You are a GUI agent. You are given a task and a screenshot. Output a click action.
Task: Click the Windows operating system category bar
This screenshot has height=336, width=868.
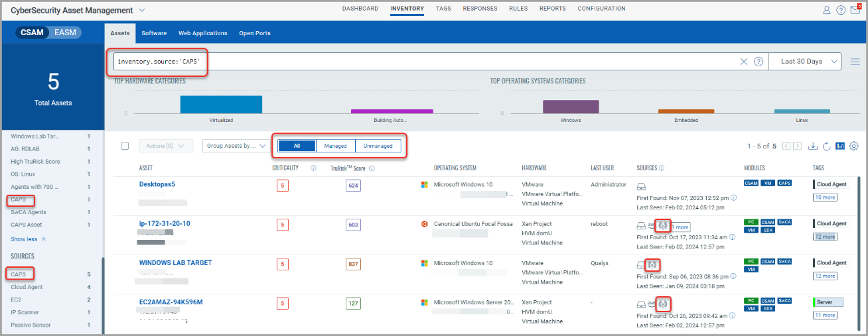(x=571, y=107)
